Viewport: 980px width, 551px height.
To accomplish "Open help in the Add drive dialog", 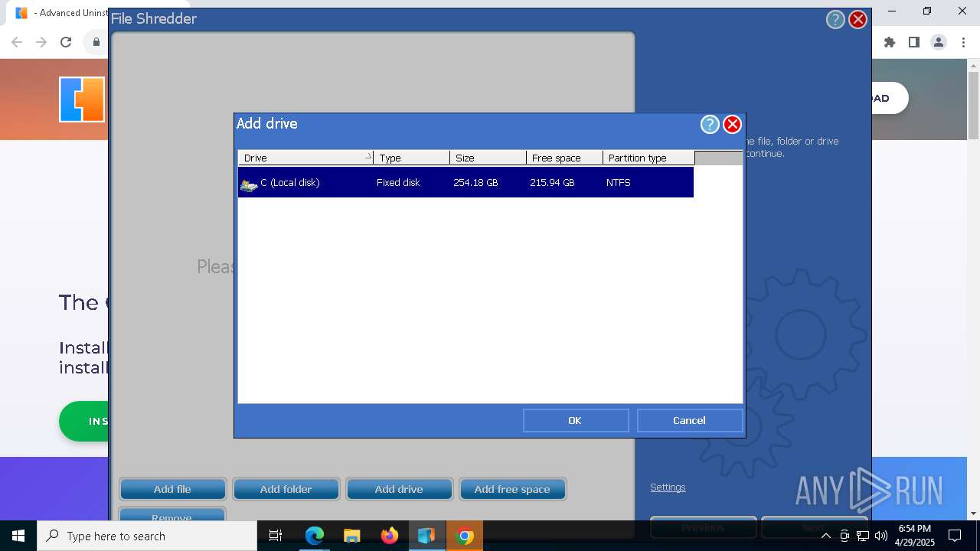I will [710, 124].
